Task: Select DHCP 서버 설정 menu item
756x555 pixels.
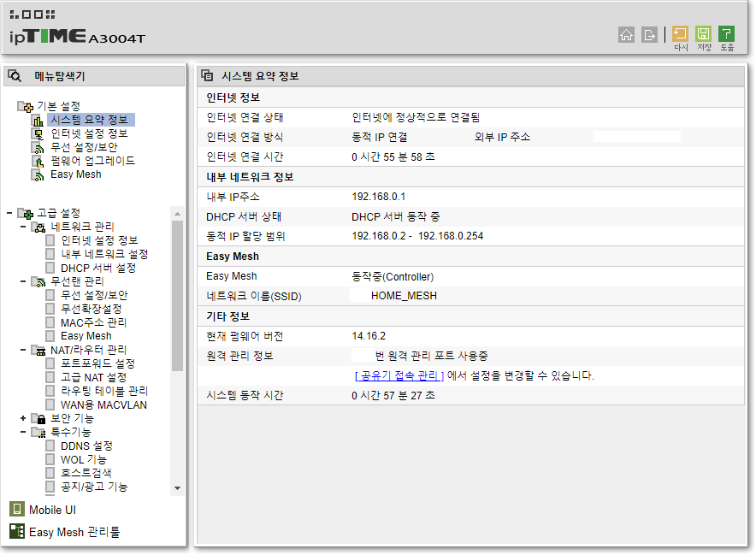Action: coord(97,268)
